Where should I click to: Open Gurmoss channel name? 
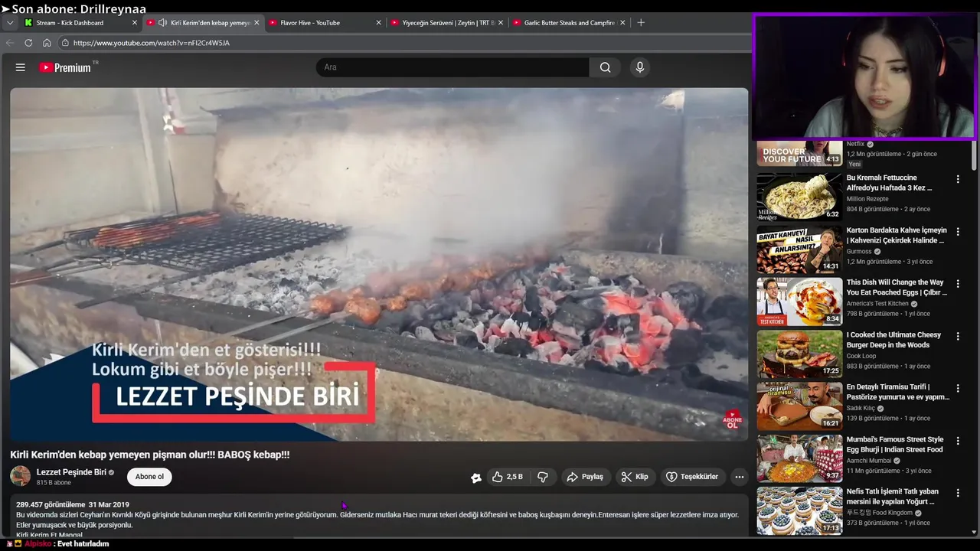[x=859, y=252]
